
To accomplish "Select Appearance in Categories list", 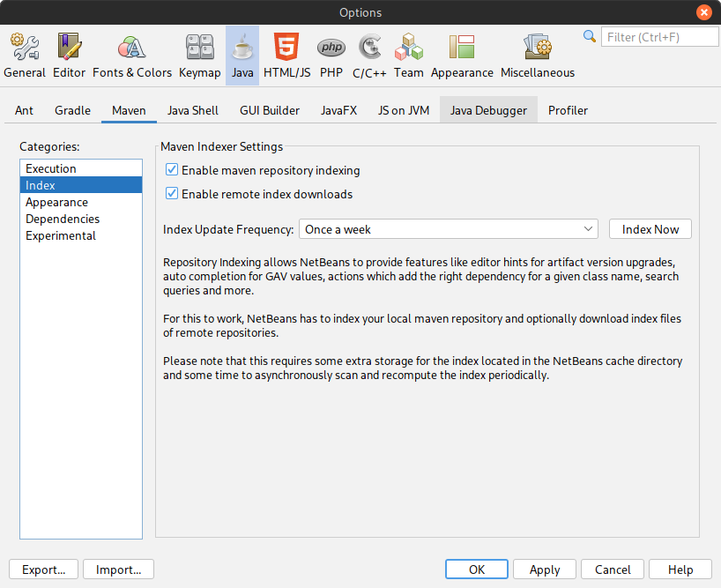I will tap(81, 202).
